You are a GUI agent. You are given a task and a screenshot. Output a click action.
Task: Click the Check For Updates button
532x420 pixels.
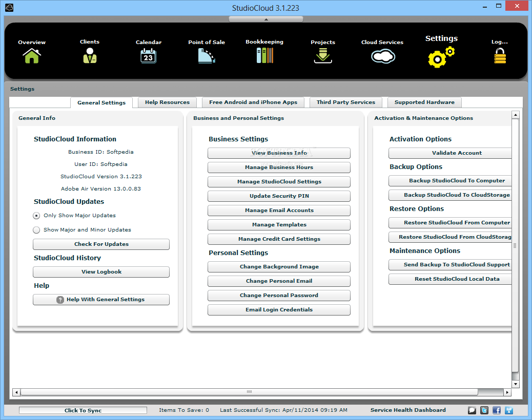[101, 244]
